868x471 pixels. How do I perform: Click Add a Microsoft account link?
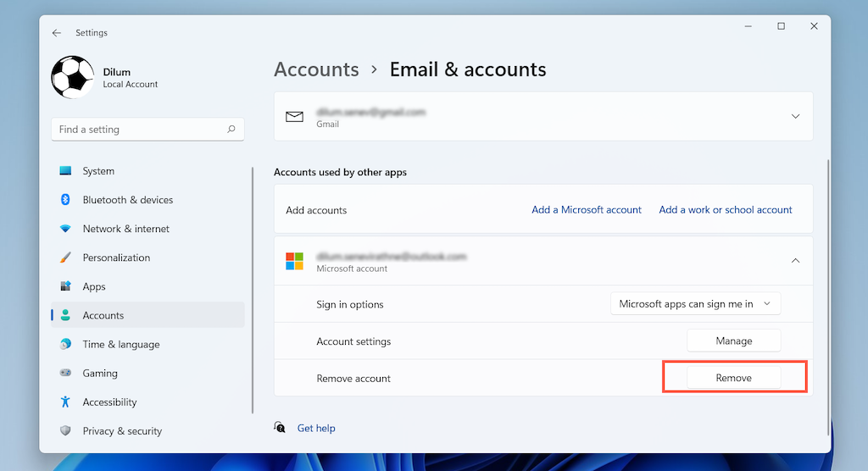pos(587,210)
